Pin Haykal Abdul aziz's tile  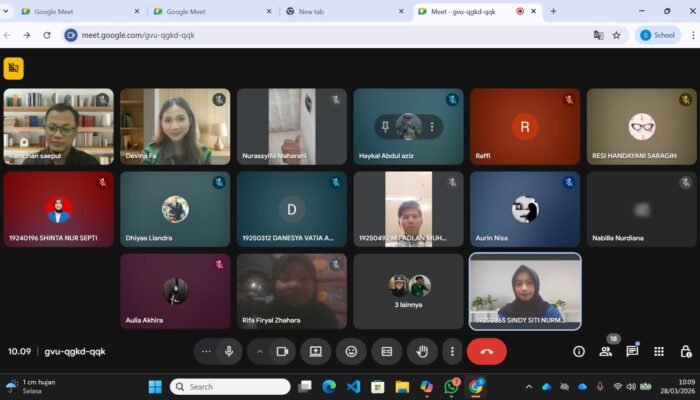point(385,127)
